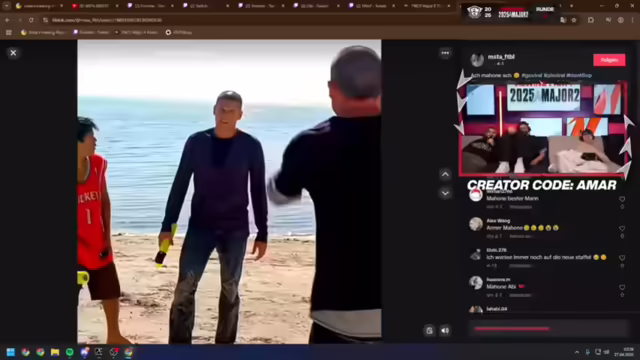Open the #goviral hashtag
This screenshot has height=360, width=640.
coord(531,75)
